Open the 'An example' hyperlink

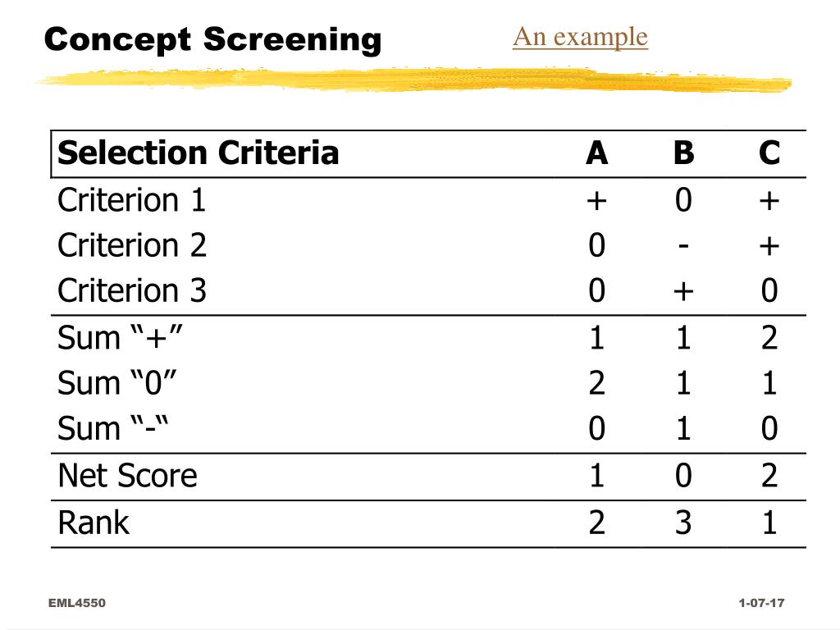coord(580,38)
